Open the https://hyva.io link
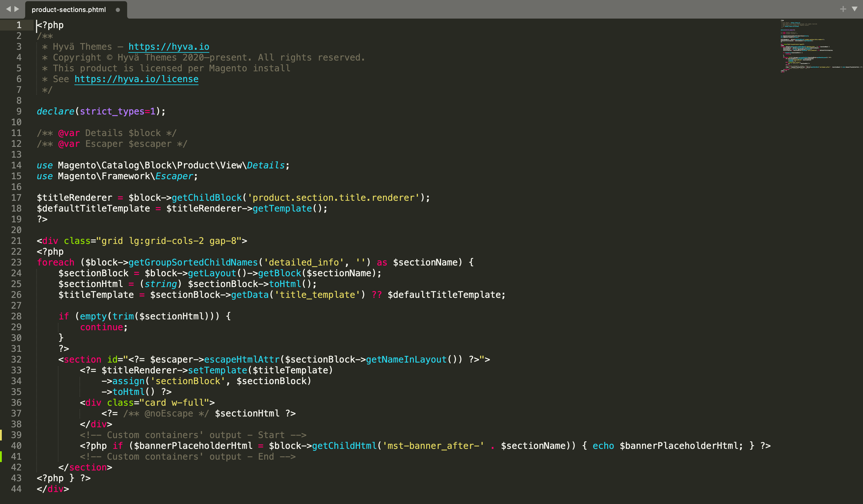The width and height of the screenshot is (863, 504). (x=169, y=46)
